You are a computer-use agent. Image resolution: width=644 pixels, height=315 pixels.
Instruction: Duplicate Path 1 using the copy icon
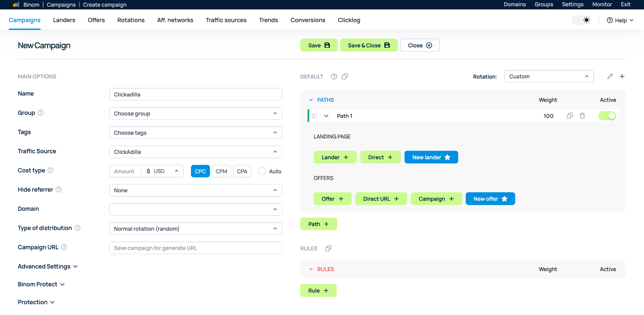tap(569, 116)
